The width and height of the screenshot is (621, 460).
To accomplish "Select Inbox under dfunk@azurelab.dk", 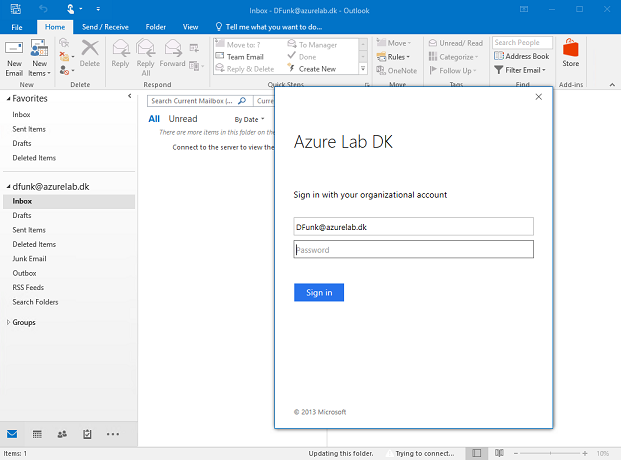I will tap(69, 201).
